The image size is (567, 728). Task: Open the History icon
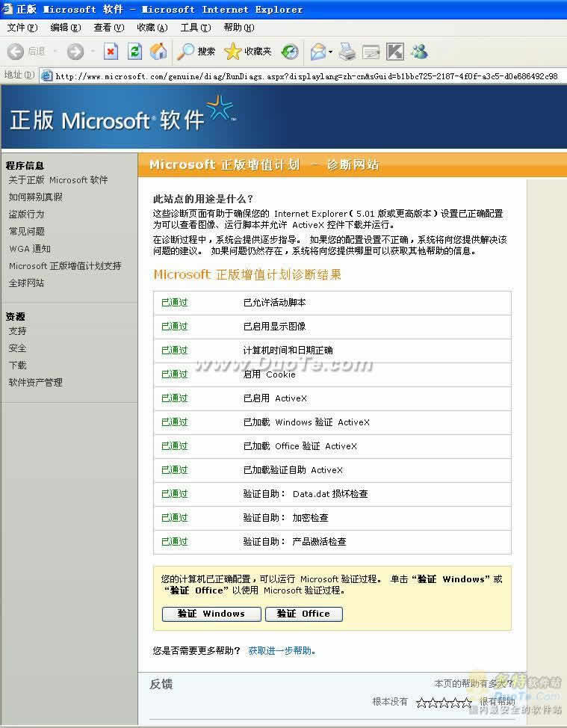pos(290,52)
